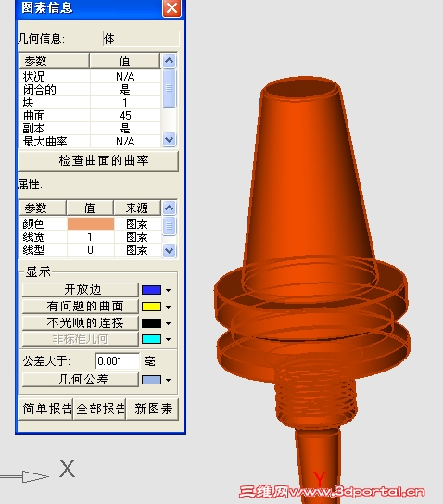Click the 几何公差 button
443x504 pixels.
(81, 380)
